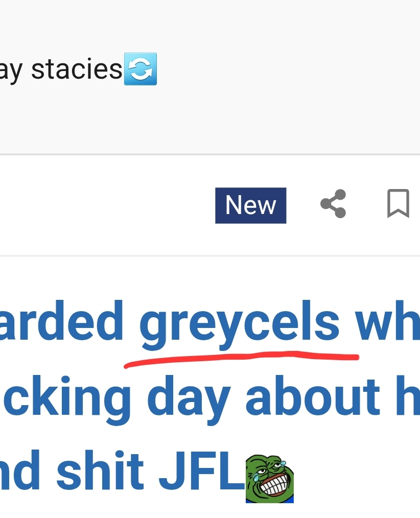Click the cut-off "ay" text before "stacies"
420x518 pixels.
[x=10, y=70]
